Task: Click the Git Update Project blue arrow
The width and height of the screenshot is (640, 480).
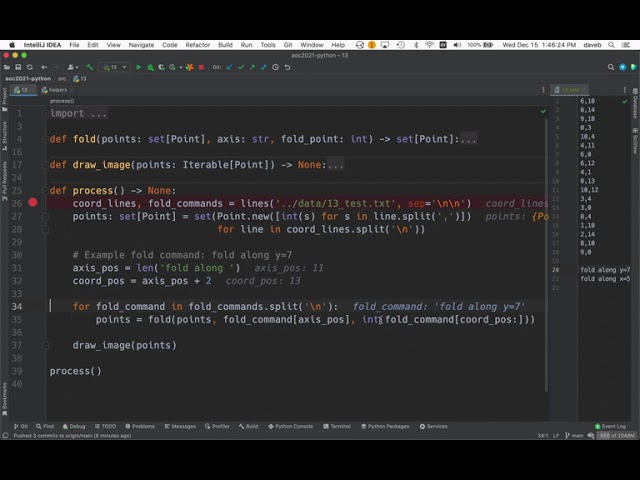Action: [x=229, y=67]
